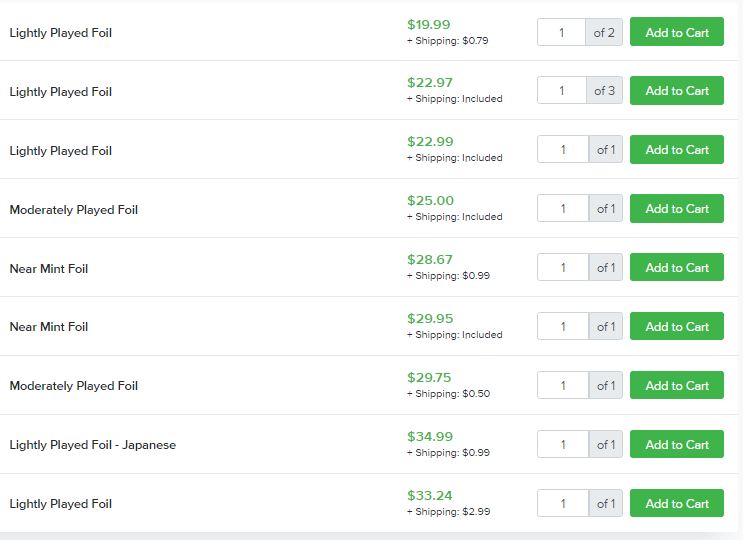The width and height of the screenshot is (743, 540).
Task: Click quantity field for the $25.00 listing
Action: point(563,208)
